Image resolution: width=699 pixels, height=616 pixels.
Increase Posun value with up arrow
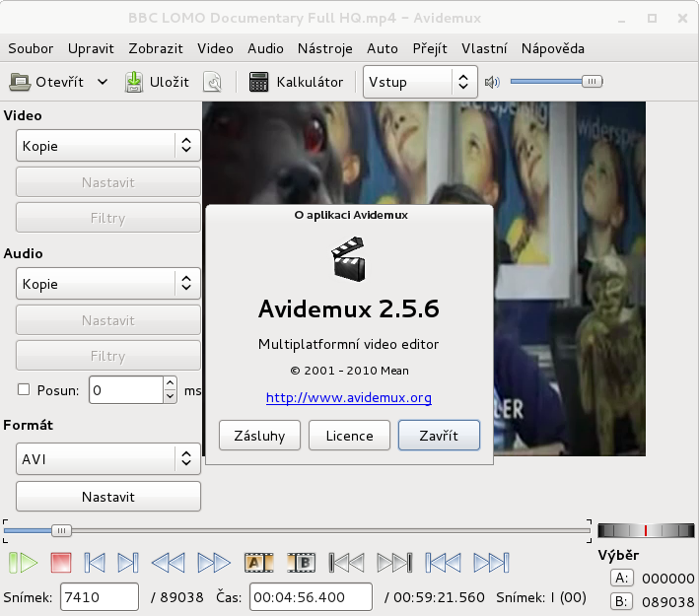170,383
